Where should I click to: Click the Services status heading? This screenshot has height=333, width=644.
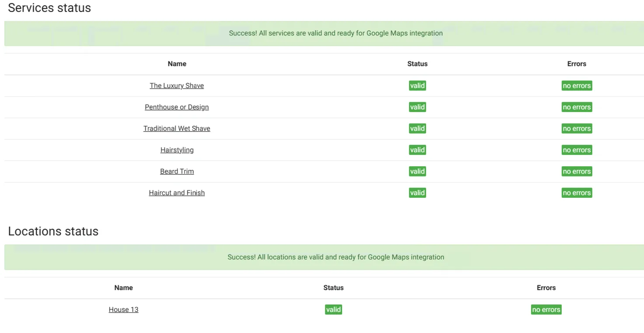point(49,8)
